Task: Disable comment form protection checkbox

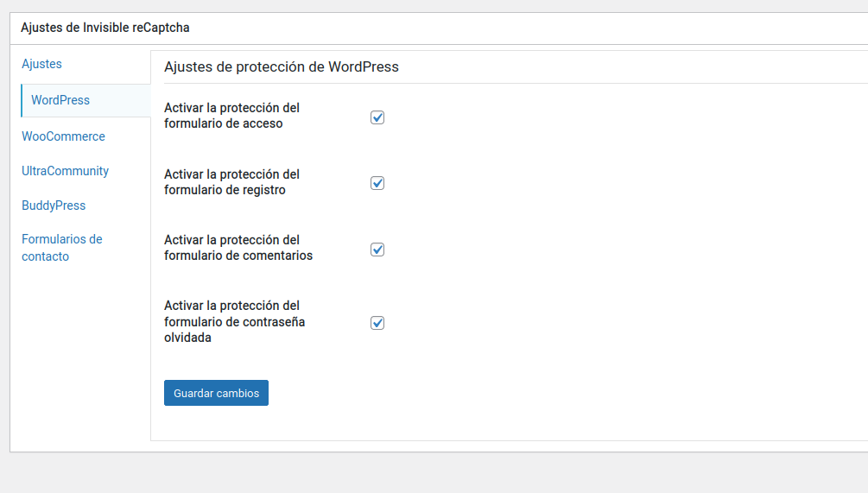Action: click(x=377, y=250)
